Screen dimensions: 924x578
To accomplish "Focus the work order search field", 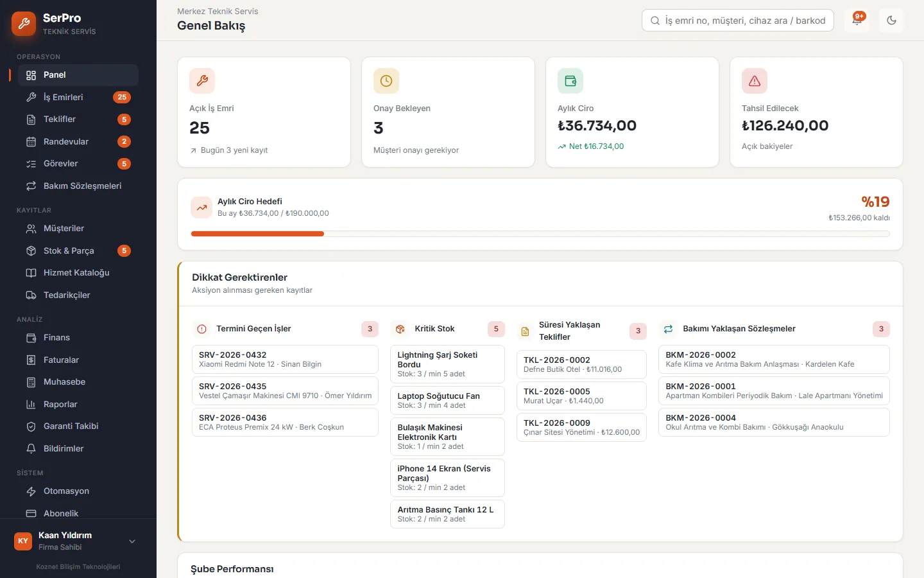I will point(738,21).
